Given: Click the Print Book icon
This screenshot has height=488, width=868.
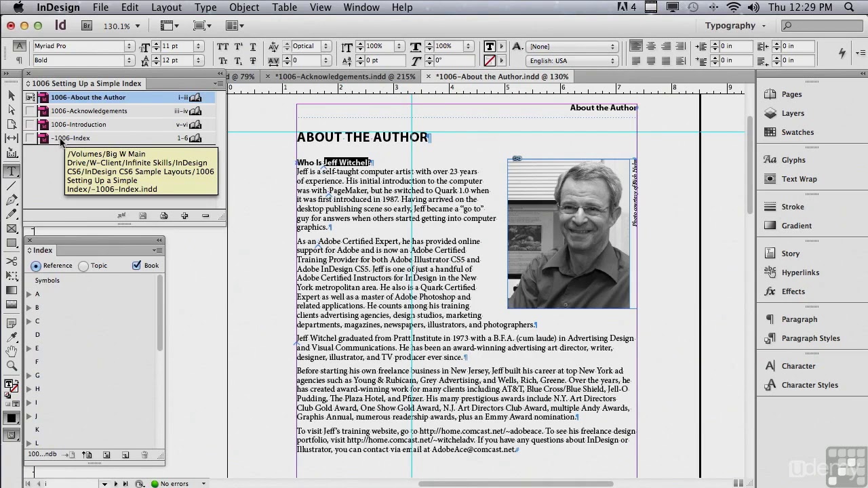Looking at the screenshot, I should [163, 216].
